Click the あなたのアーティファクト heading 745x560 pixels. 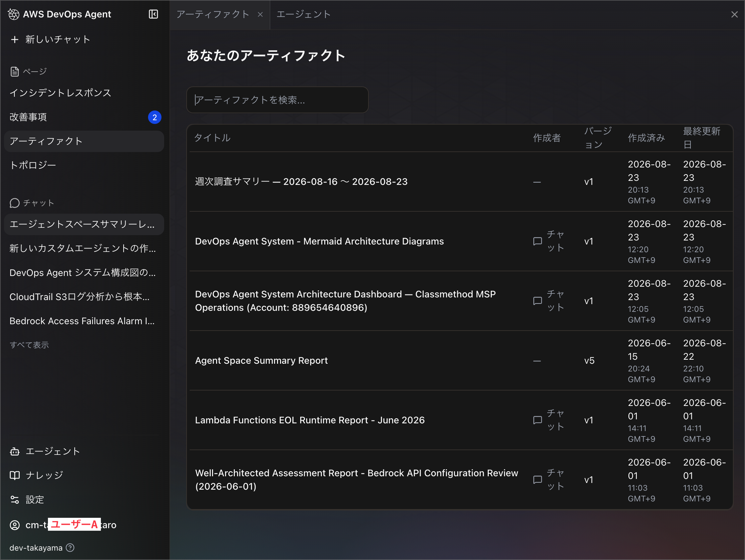(x=266, y=56)
